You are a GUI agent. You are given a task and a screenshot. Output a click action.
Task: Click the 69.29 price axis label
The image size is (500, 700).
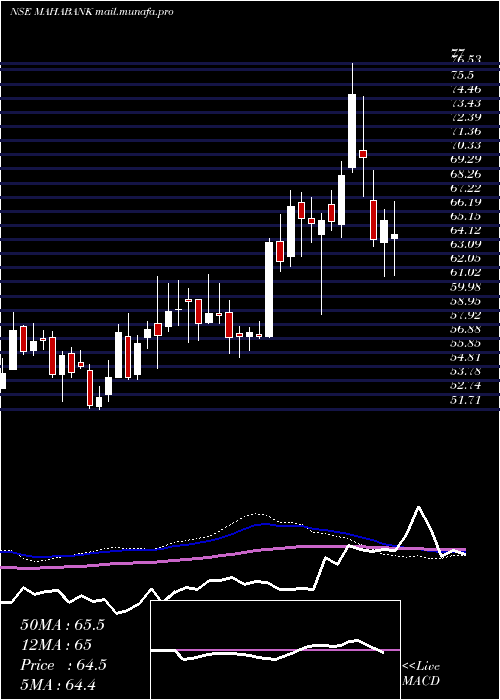coord(467,159)
